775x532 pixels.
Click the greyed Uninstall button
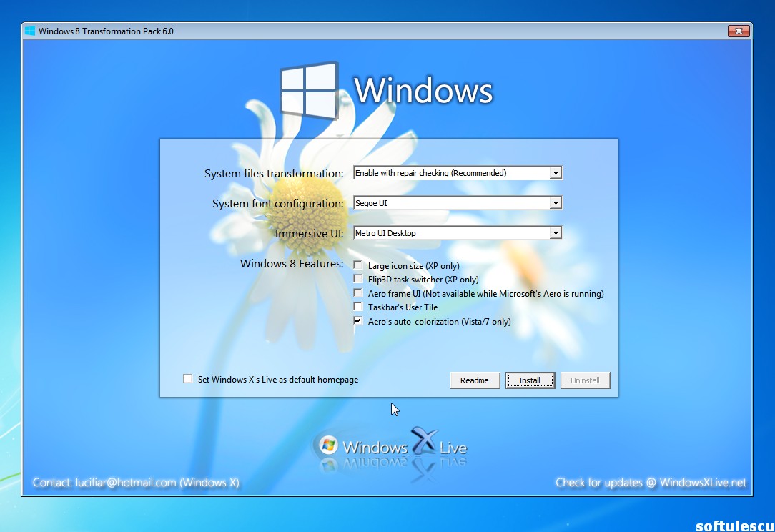(586, 380)
